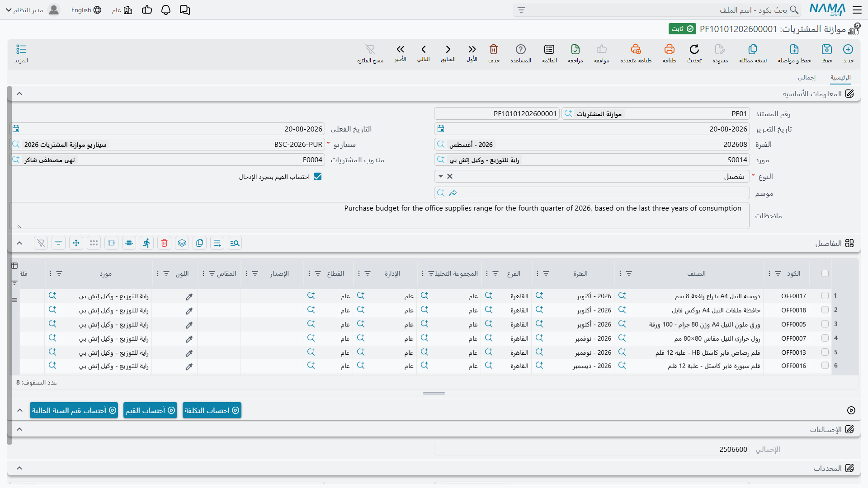Click the global search field
The image size is (868, 488).
point(657,10)
